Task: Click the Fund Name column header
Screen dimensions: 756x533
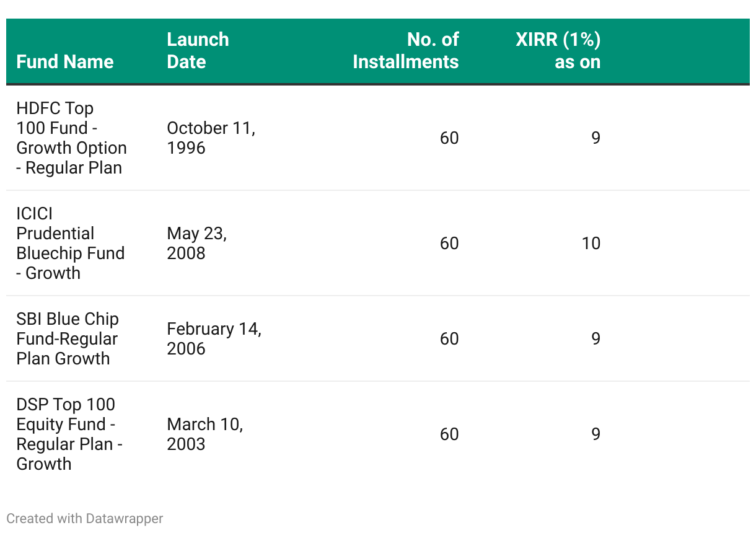Action: point(65,62)
